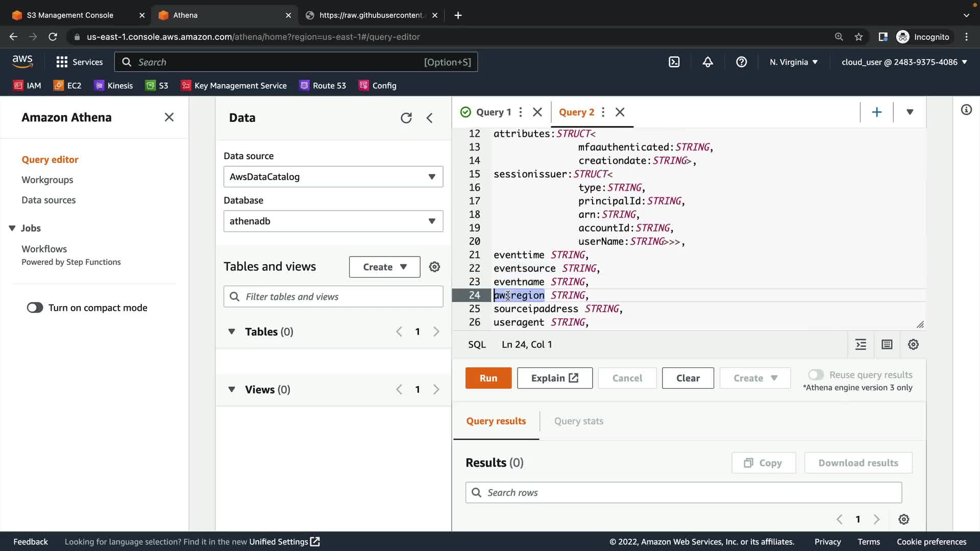
Task: Enable Reuse query results toggle
Action: point(816,374)
